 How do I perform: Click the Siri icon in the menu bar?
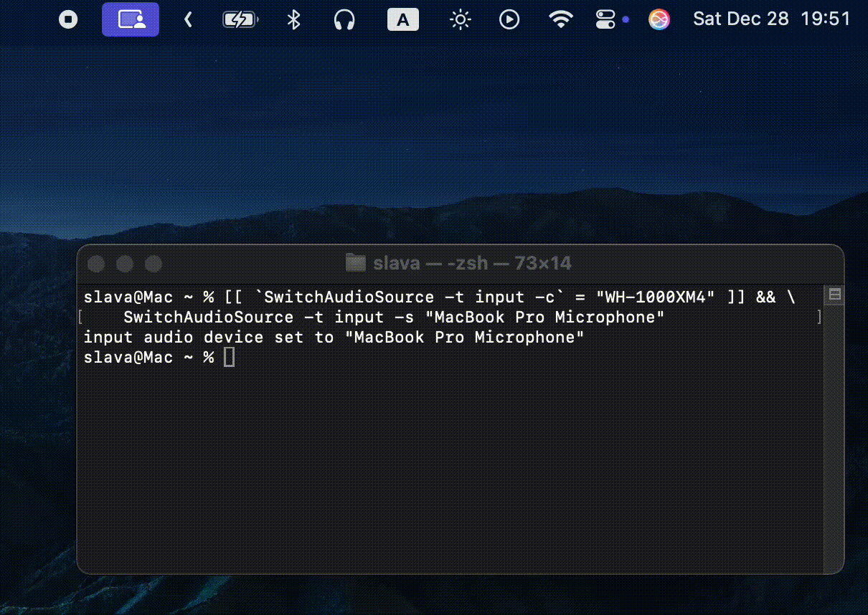(659, 19)
